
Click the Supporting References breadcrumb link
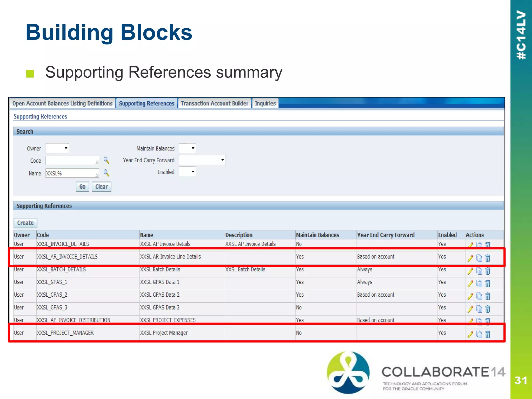[x=40, y=117]
